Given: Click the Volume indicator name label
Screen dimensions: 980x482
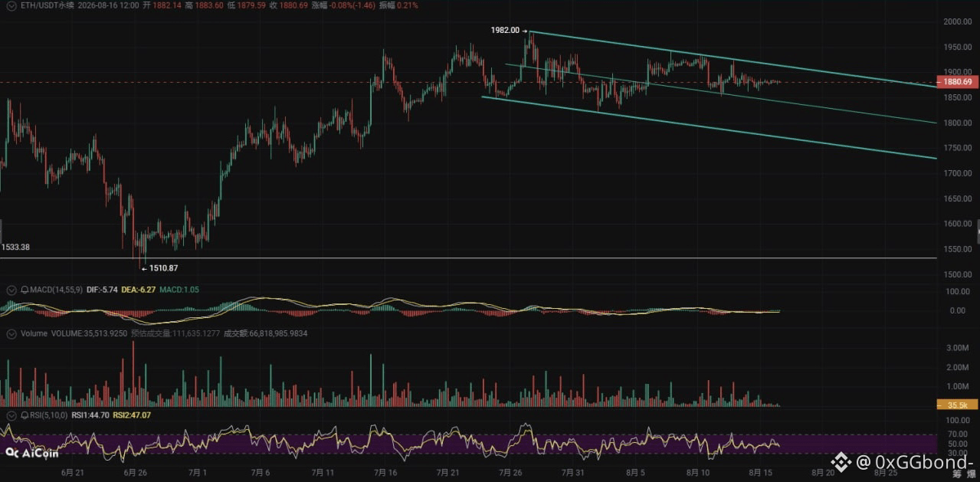Looking at the screenshot, I should [x=34, y=334].
